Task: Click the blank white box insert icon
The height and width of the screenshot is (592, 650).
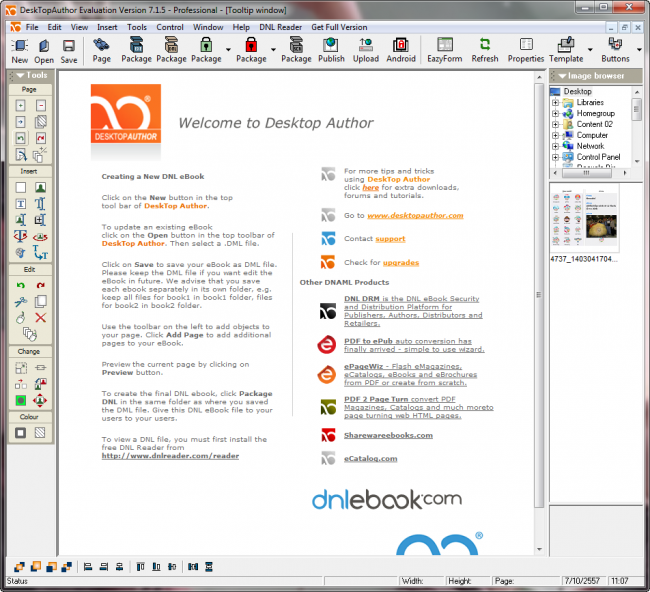Action: click(x=20, y=187)
